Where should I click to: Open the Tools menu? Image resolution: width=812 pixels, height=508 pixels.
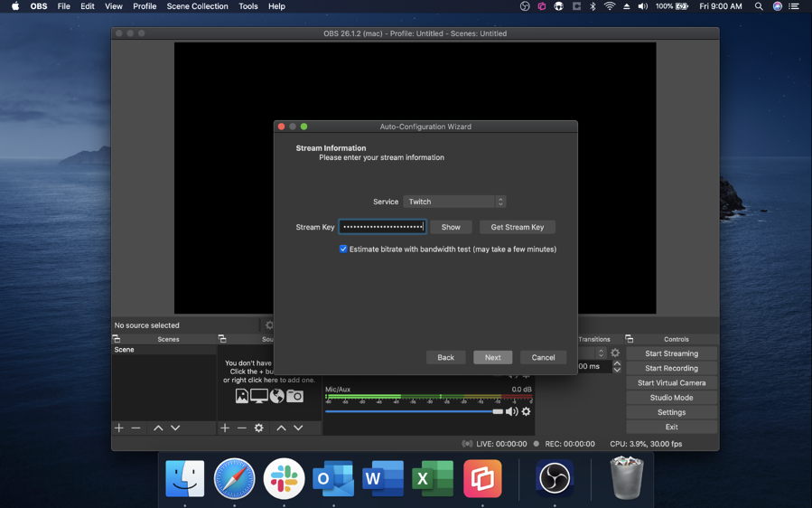[248, 6]
